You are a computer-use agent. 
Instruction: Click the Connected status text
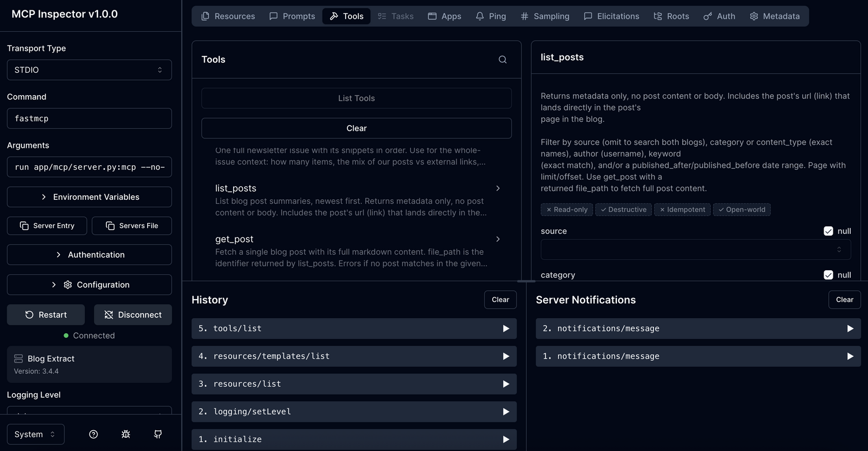click(x=93, y=336)
